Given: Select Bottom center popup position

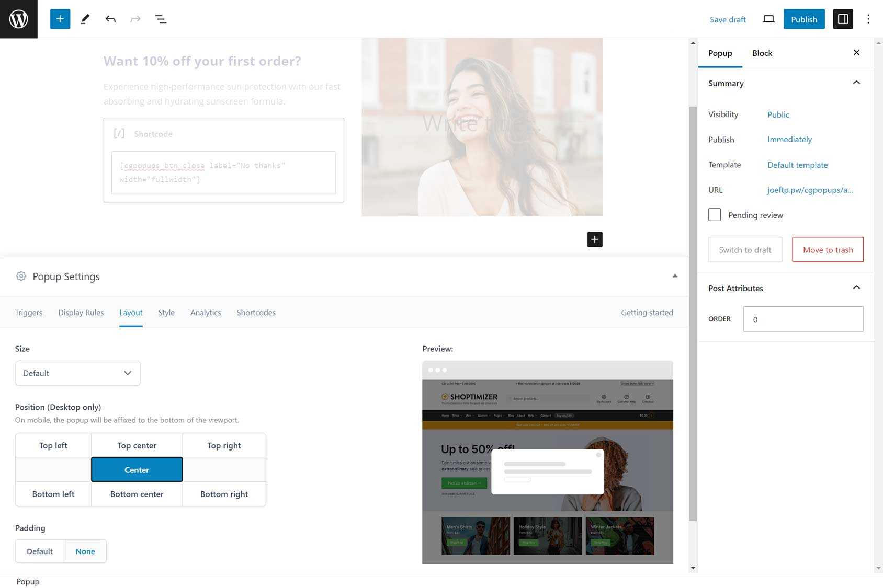Looking at the screenshot, I should [137, 494].
